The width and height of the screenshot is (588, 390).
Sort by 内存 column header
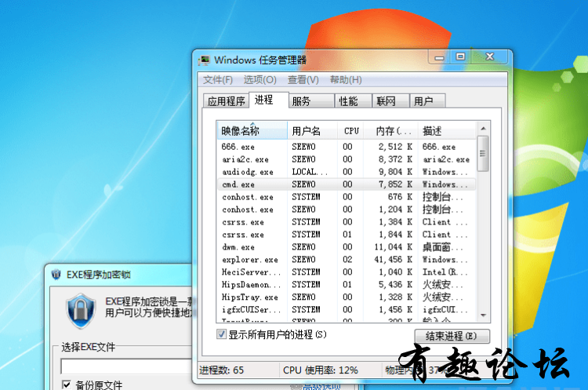coord(391,131)
